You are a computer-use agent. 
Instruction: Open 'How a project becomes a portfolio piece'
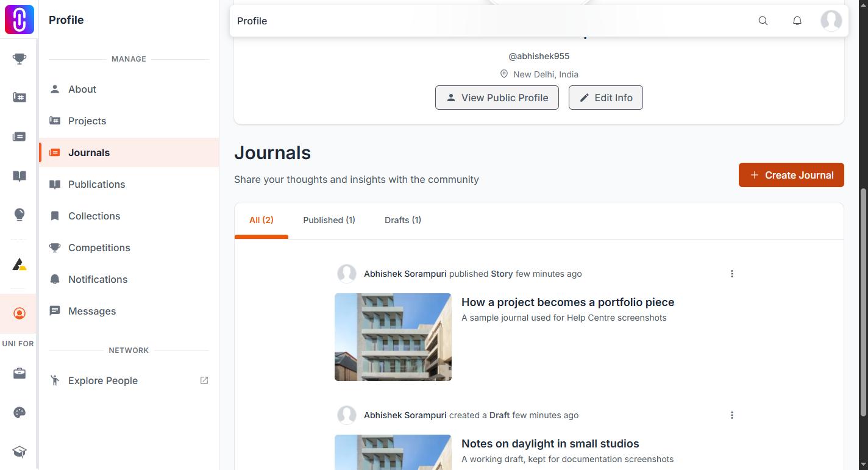[x=567, y=302]
